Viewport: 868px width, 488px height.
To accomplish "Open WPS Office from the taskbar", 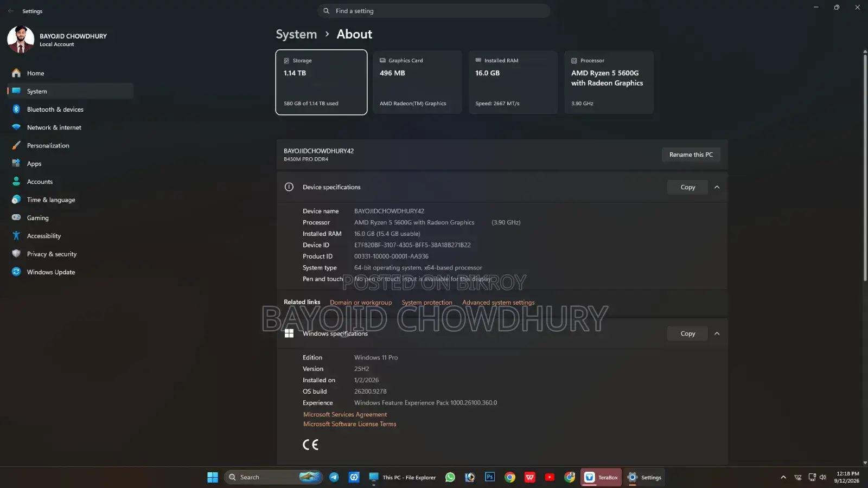I will click(530, 477).
